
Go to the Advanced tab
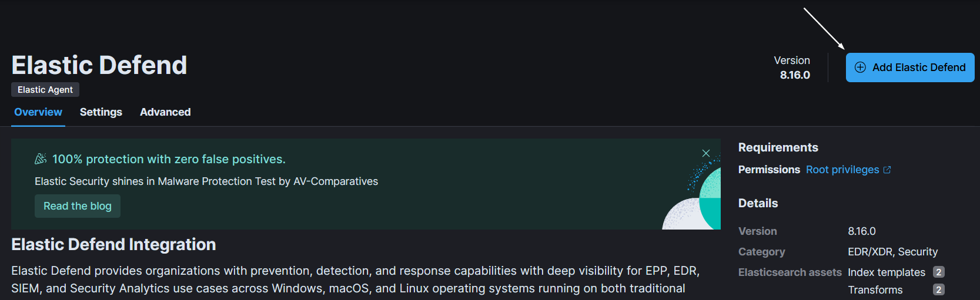point(165,112)
